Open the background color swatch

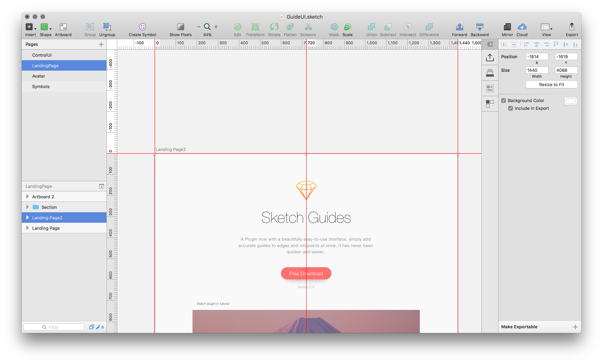[x=570, y=101]
